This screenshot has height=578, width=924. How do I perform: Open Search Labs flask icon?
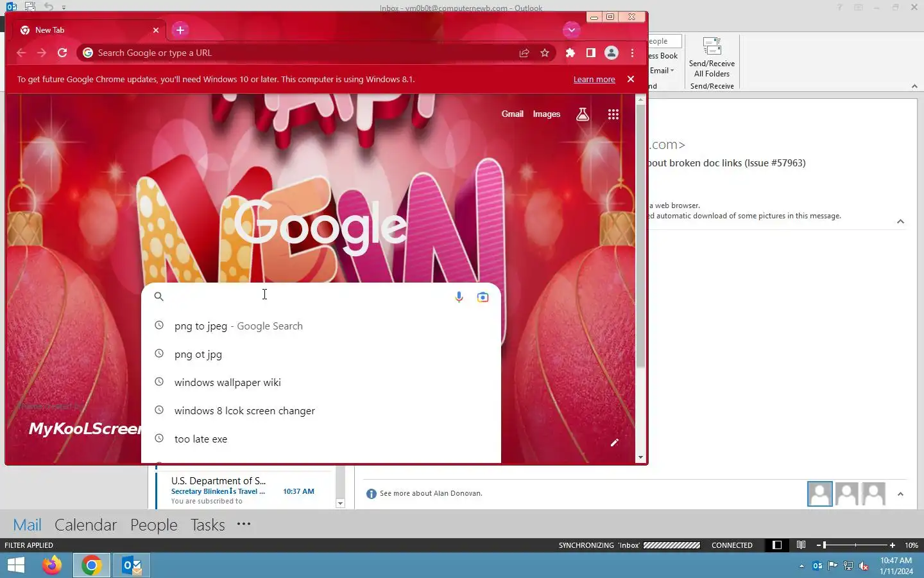tap(583, 114)
